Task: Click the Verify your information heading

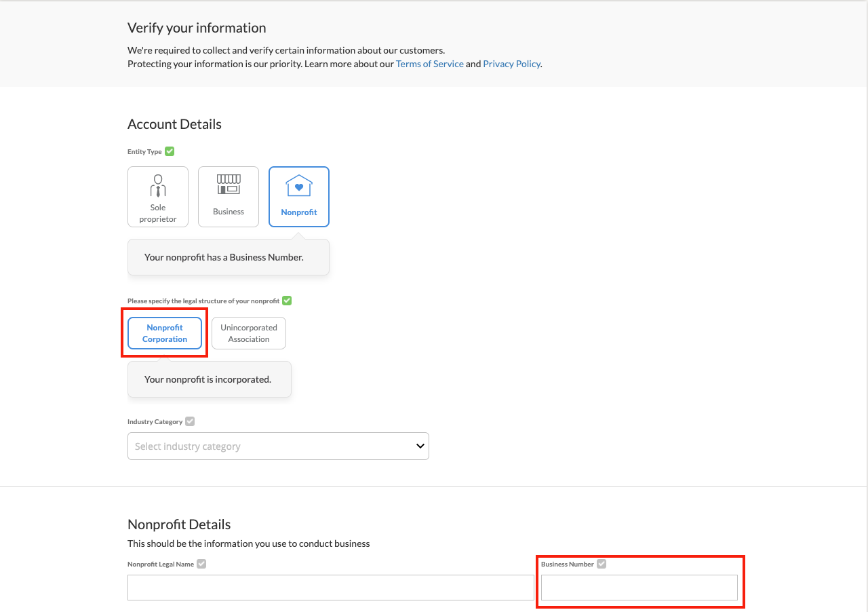Action: pos(197,28)
